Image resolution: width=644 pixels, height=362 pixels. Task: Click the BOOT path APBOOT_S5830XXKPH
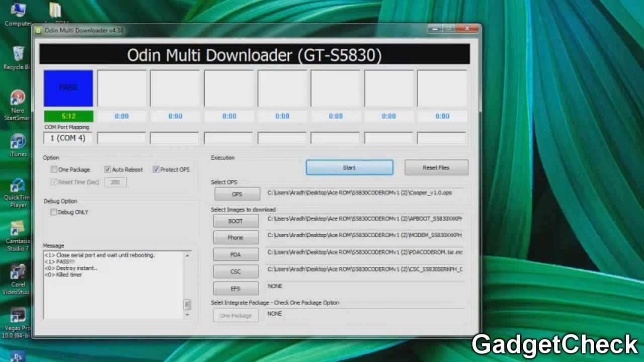365,219
